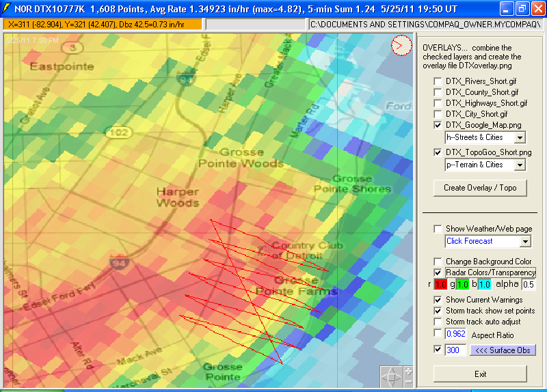Click the route 3 shield near Eastpointe
Image resolution: width=547 pixels, height=392 pixels.
75,47
